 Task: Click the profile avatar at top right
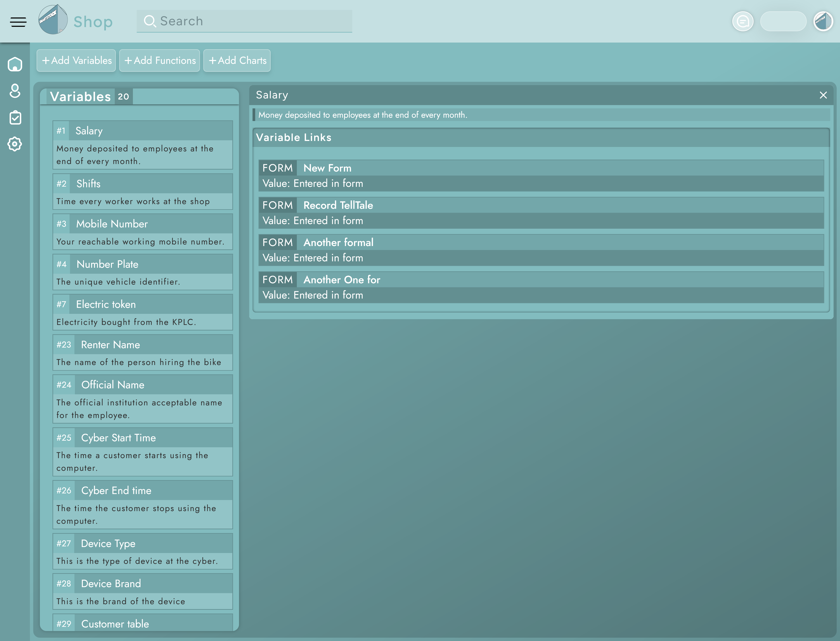823,21
